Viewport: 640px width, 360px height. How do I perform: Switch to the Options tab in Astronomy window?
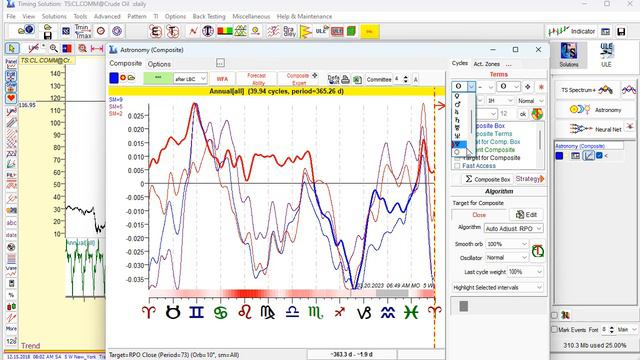(x=159, y=64)
